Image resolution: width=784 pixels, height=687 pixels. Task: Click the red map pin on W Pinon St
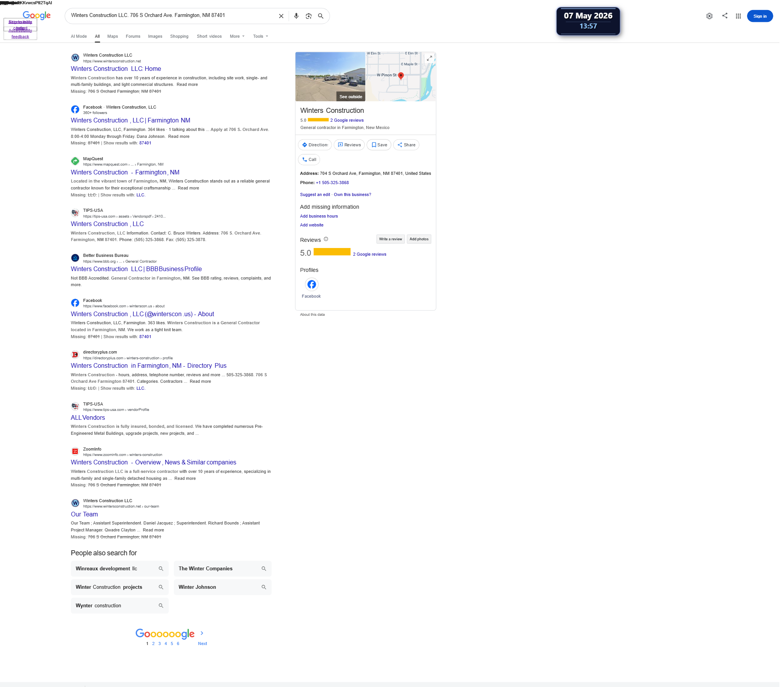click(401, 75)
